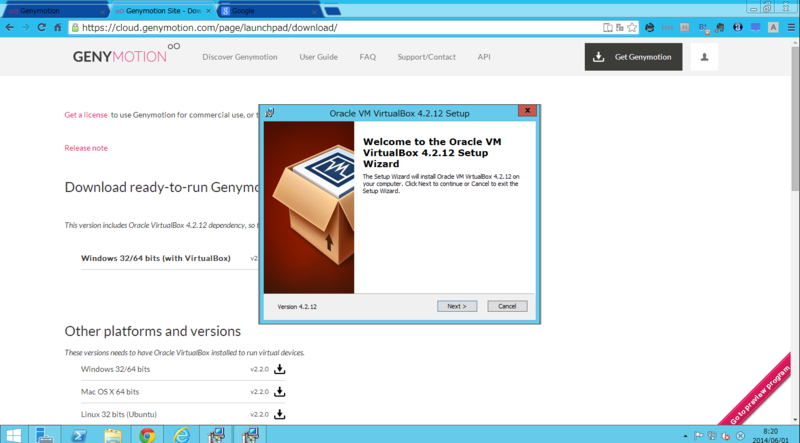Select the second installer icon in the taskbar
The width and height of the screenshot is (800, 443).
(x=251, y=435)
